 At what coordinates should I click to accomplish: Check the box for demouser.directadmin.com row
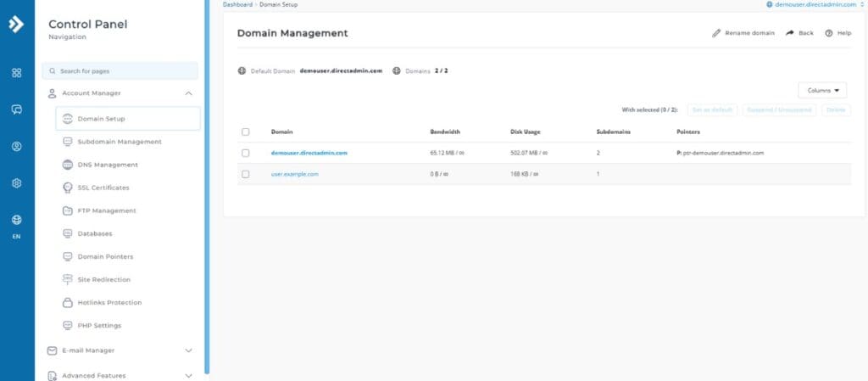(246, 153)
